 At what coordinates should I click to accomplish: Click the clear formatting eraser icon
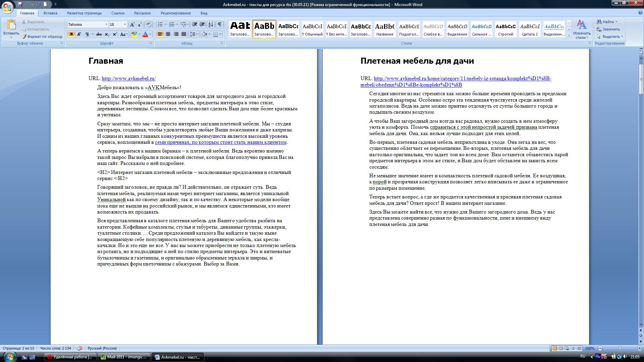(148, 24)
